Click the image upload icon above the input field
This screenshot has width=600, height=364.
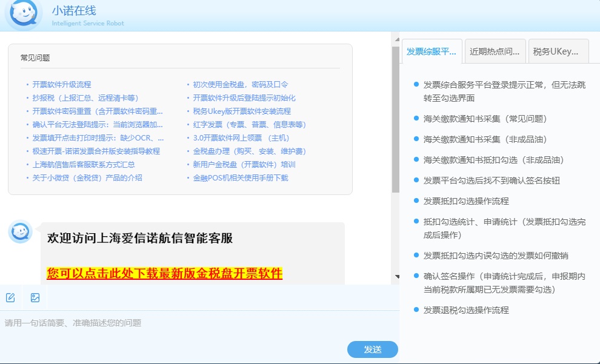(35, 297)
